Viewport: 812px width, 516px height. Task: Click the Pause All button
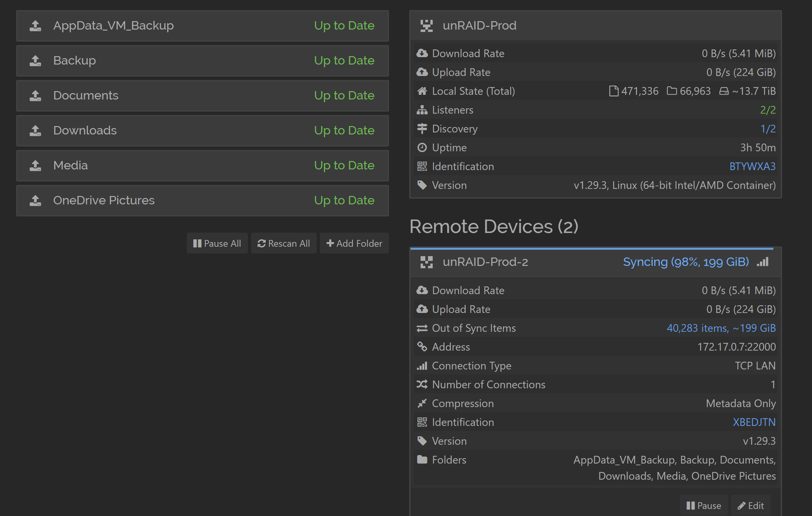click(x=217, y=243)
